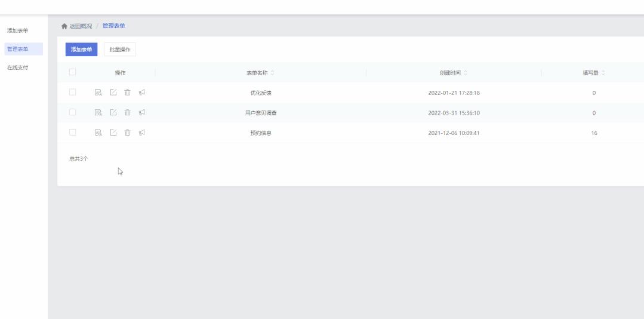
Task: Open view-results icon for 用户意见调查 row
Action: [x=98, y=112]
